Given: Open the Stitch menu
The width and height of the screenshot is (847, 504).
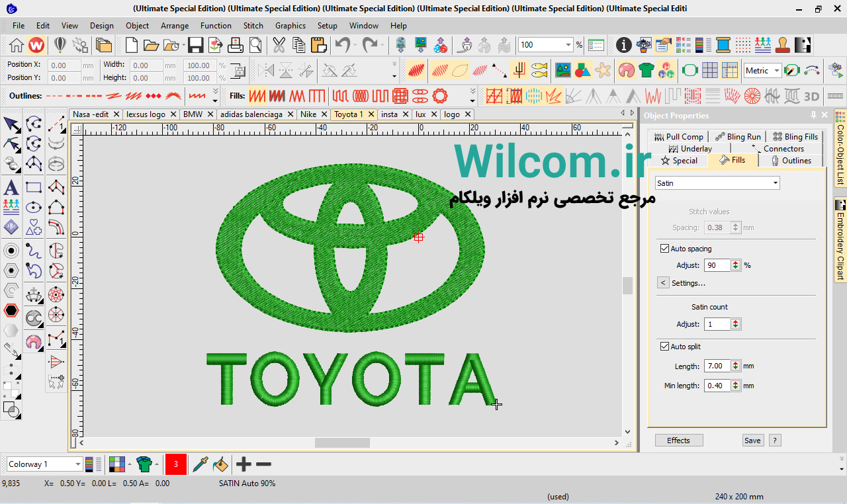Looking at the screenshot, I should point(253,26).
